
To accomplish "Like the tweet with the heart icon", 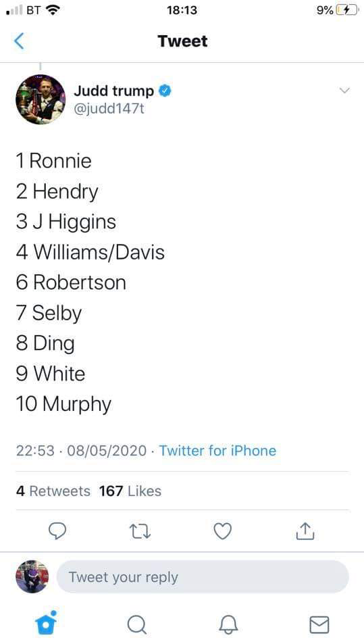I will pyautogui.click(x=223, y=531).
